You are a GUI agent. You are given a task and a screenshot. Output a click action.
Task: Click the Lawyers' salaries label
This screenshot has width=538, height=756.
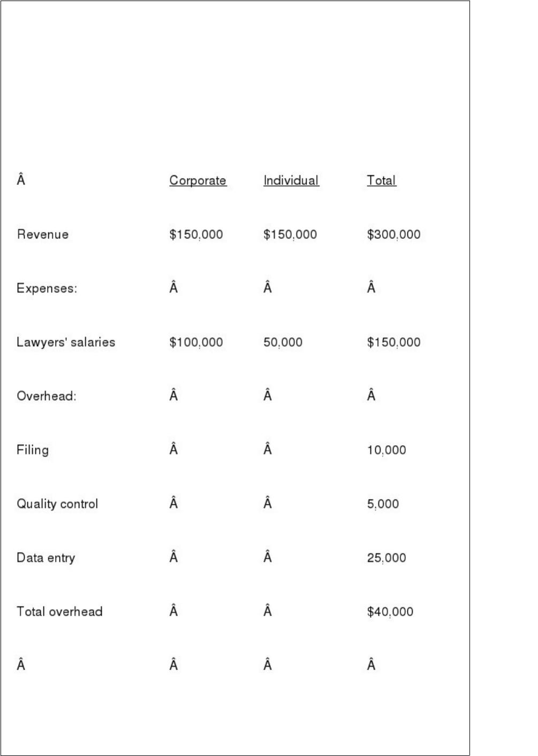coord(66,342)
